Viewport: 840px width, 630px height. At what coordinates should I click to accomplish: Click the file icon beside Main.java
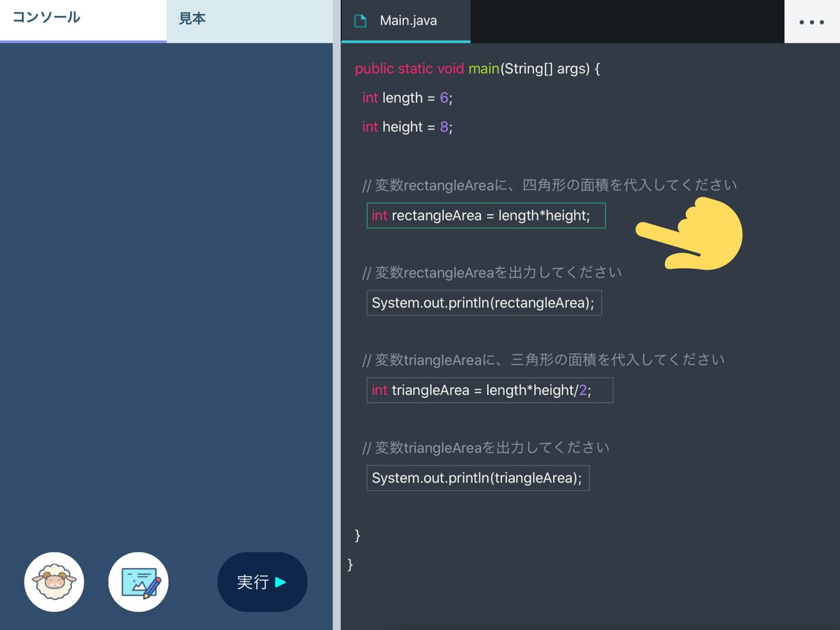360,21
